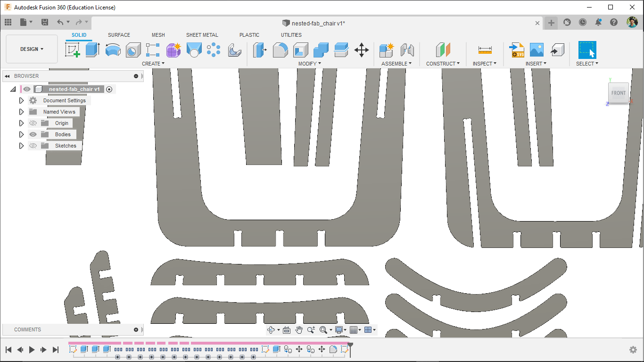Open the ASSEMBLE dropdown menu
This screenshot has height=362, width=644.
396,64
